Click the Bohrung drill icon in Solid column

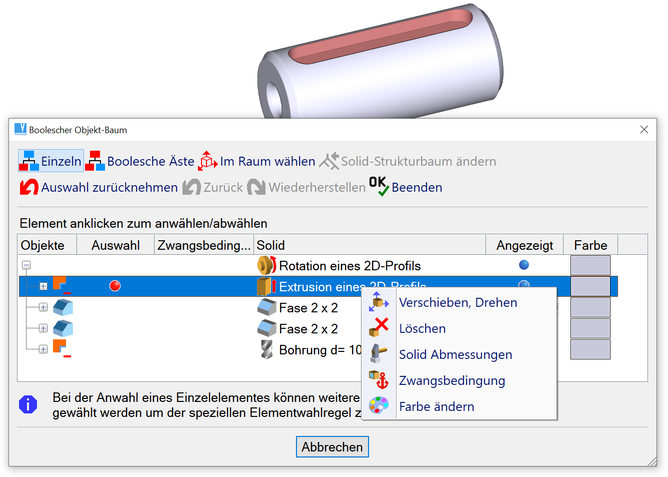[266, 349]
